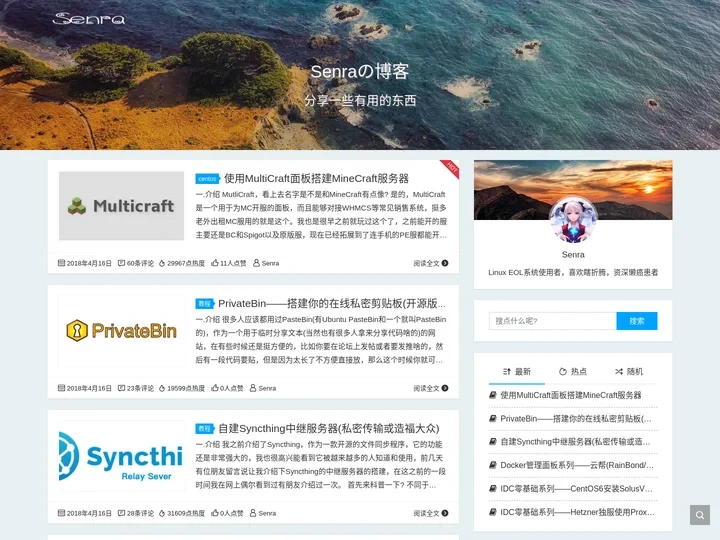The width and height of the screenshot is (720, 540).
Task: Click 阅读全文 on the PrivateBin post
Action: point(426,388)
